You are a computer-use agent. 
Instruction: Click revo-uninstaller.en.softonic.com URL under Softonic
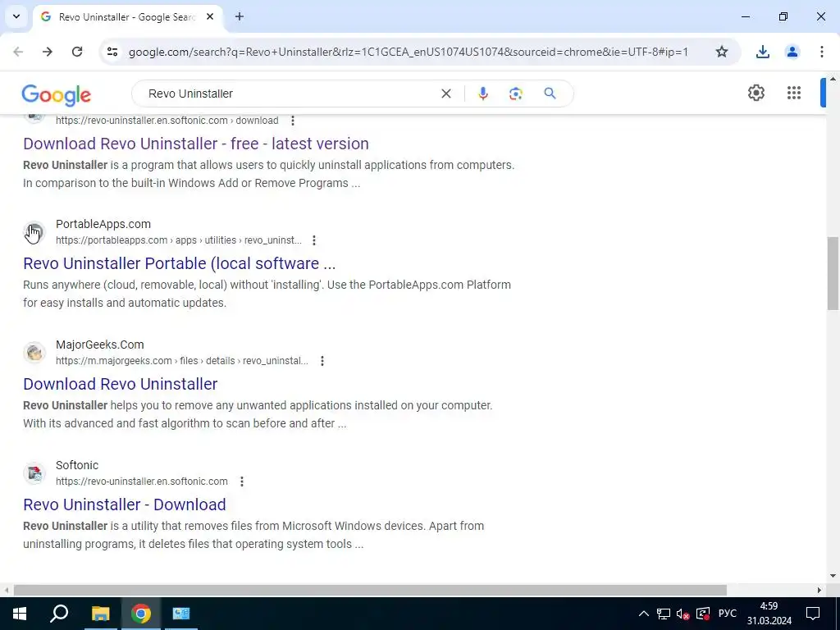pyautogui.click(x=141, y=482)
